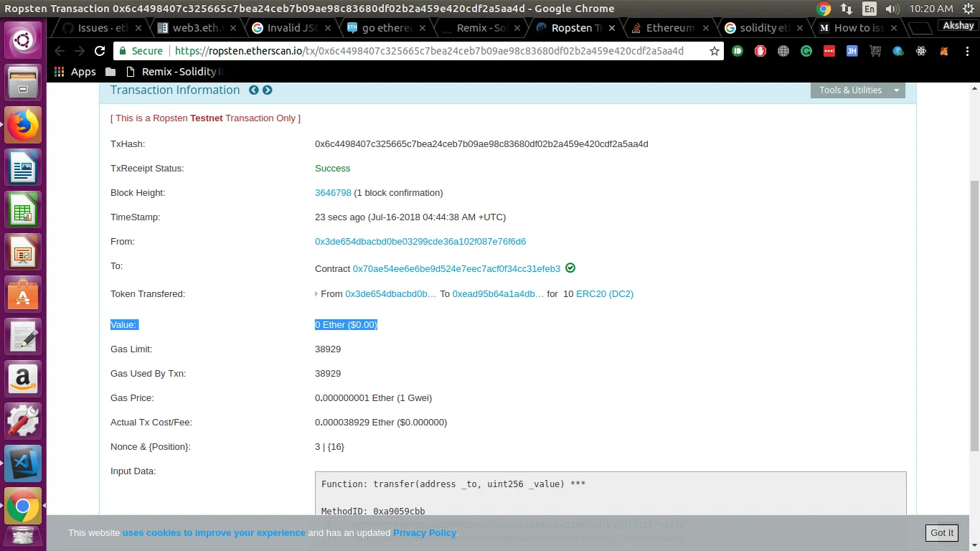Viewport: 980px width, 551px height.
Task: Open the red AdBlock stop-hand extension
Action: tap(760, 52)
